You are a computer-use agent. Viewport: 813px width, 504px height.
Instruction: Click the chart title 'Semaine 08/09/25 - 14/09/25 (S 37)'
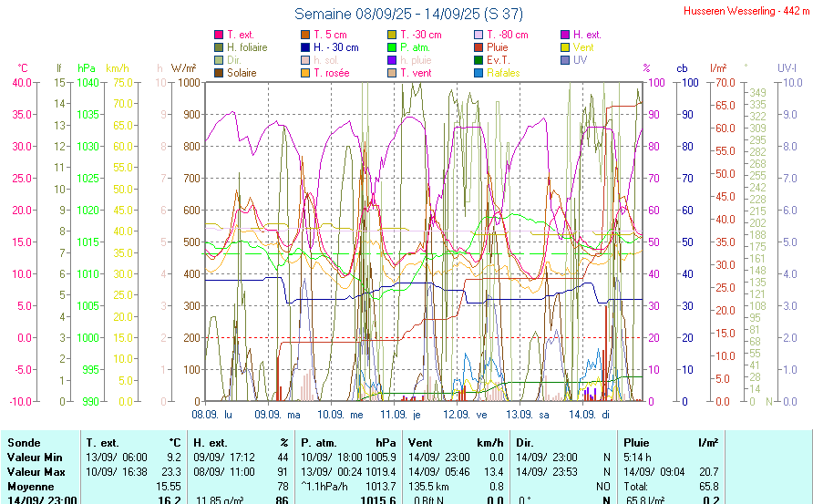[x=408, y=14]
